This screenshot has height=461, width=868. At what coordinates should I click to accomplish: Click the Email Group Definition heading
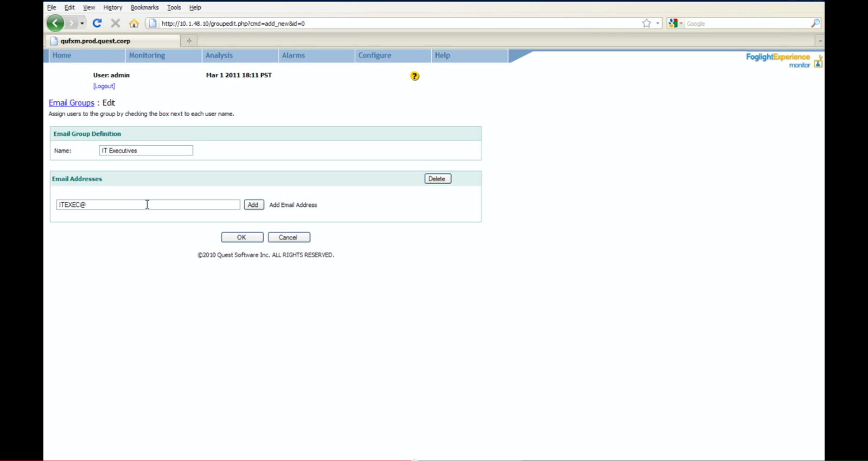click(x=87, y=134)
